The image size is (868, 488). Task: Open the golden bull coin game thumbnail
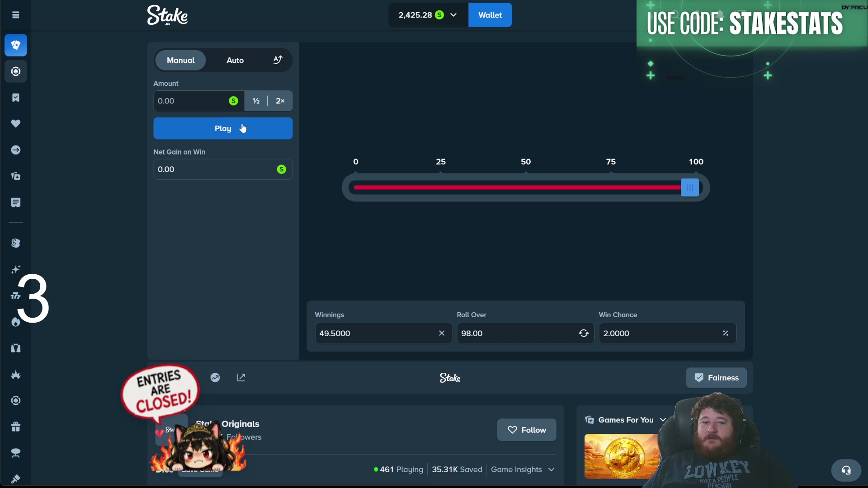(622, 456)
